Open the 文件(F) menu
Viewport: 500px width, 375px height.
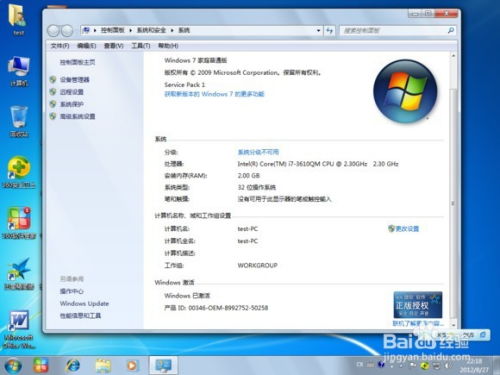pyautogui.click(x=60, y=46)
